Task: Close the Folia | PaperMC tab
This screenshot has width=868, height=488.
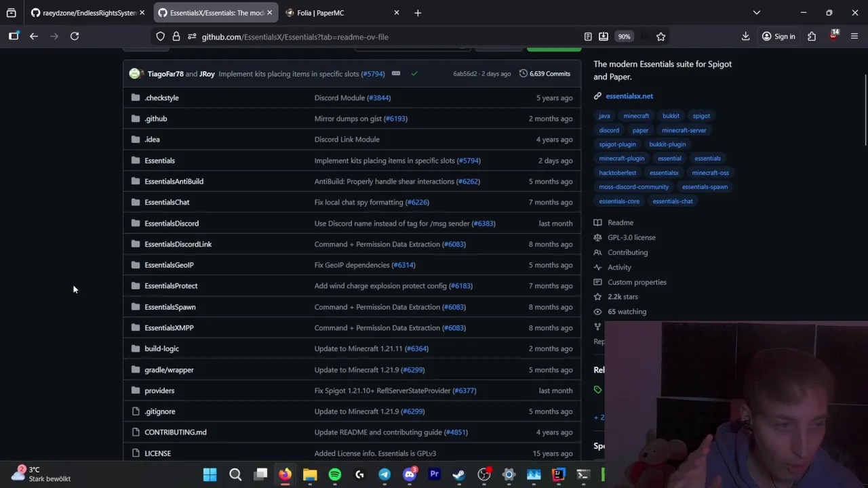Action: (x=397, y=13)
